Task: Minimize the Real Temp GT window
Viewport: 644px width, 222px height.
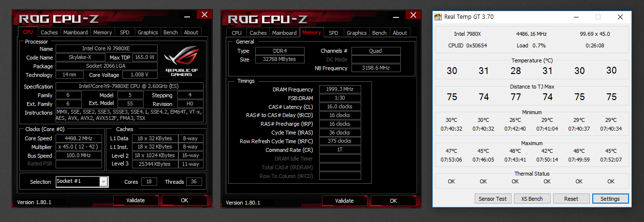Action: [x=576, y=17]
